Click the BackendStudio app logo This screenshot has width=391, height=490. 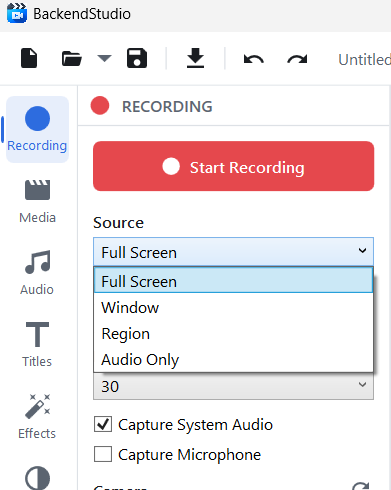pos(17,13)
